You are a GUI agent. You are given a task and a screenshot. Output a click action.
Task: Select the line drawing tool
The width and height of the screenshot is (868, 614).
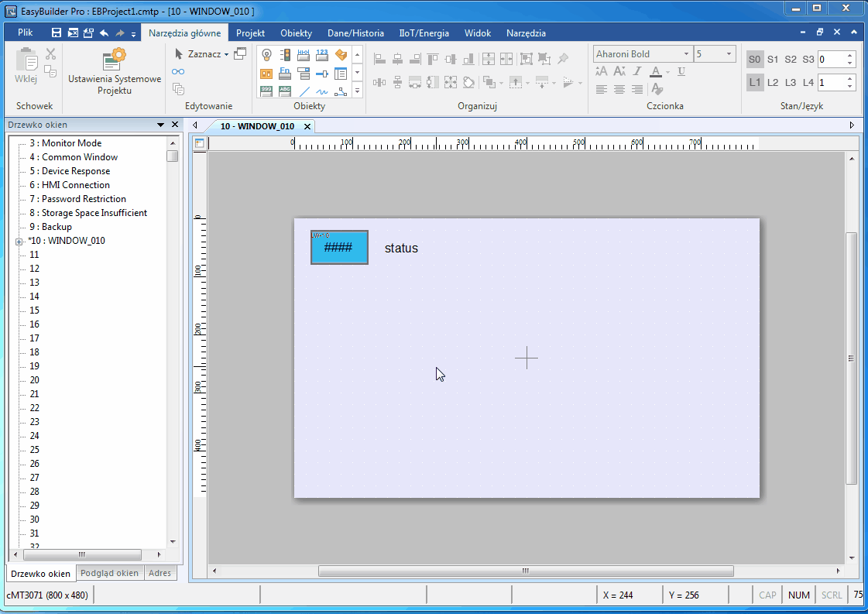pos(304,91)
